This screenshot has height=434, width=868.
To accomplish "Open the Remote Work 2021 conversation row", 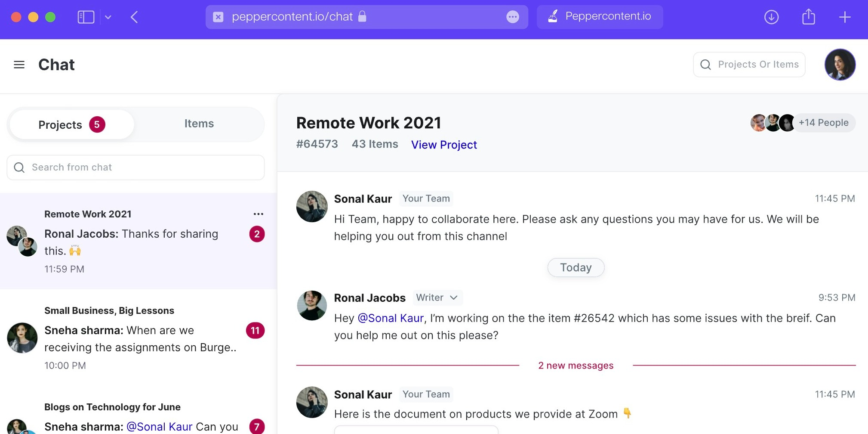I will coord(139,241).
